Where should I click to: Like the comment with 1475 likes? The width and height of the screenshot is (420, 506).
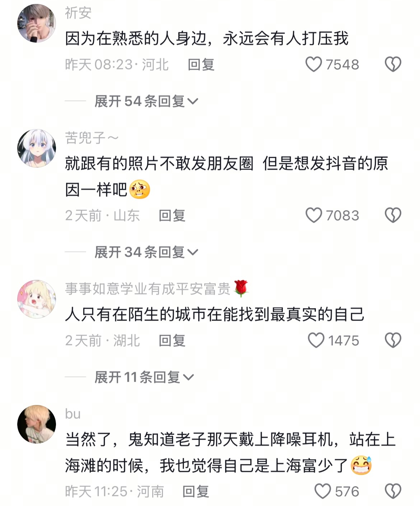(316, 340)
